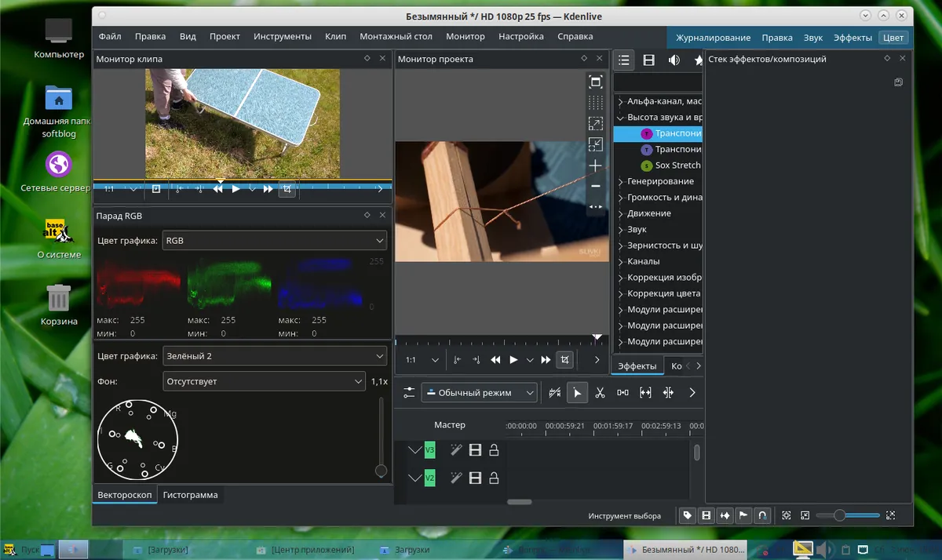Image resolution: width=942 pixels, height=560 pixels.
Task: Open timeline settings sliders icon
Action: click(409, 392)
